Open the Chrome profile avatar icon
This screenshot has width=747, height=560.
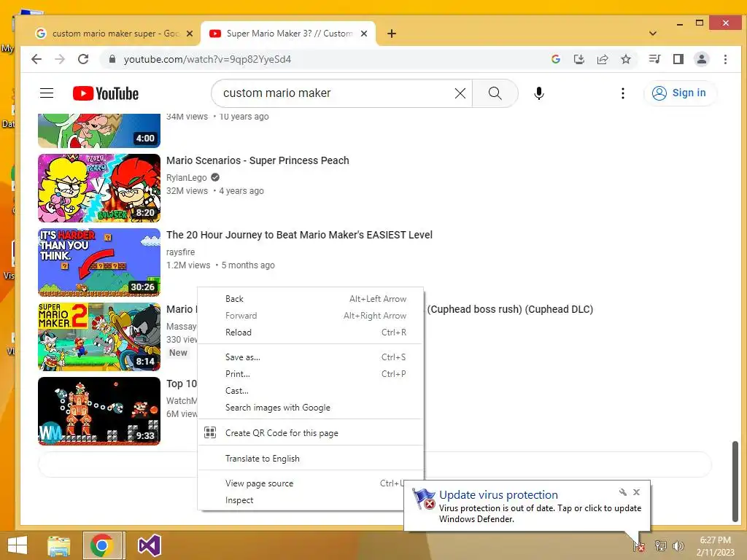click(702, 59)
